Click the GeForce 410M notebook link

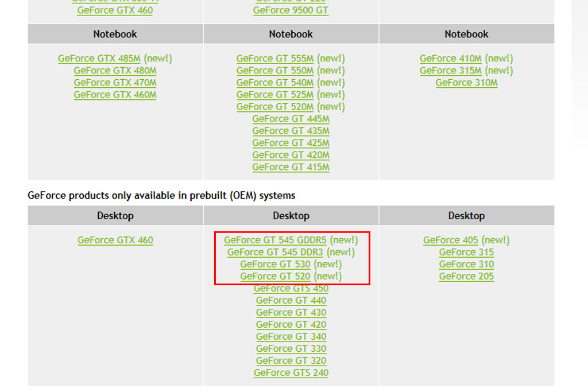pyautogui.click(x=450, y=59)
